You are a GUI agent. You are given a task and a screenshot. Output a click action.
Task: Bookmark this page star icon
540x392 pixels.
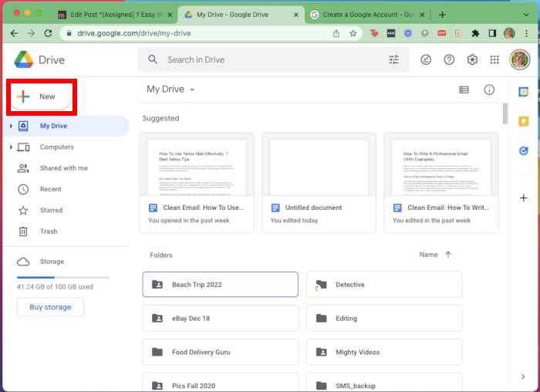(x=353, y=33)
